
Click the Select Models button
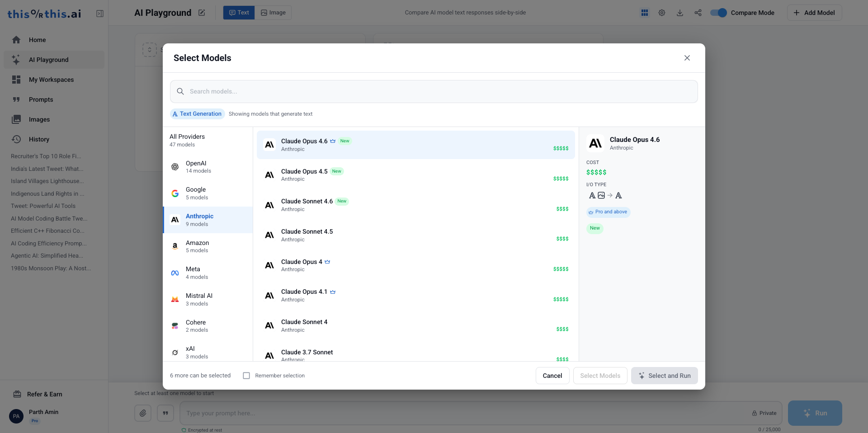600,376
